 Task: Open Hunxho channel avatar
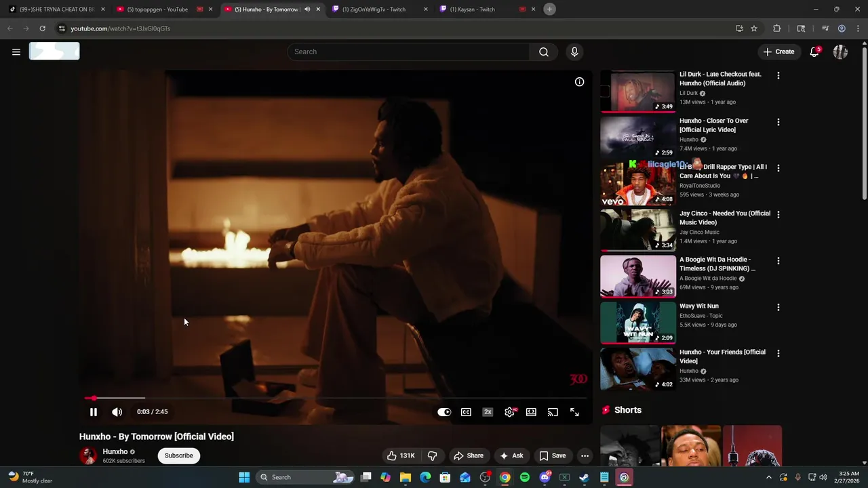point(89,455)
